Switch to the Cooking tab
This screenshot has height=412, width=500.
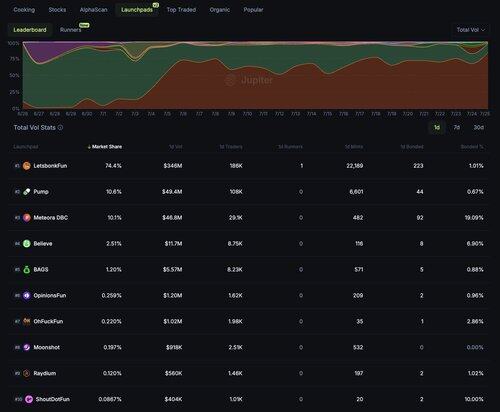(24, 10)
